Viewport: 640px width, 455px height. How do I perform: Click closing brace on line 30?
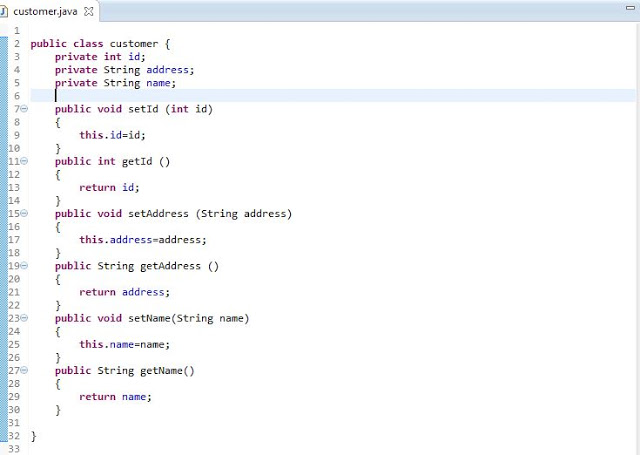[x=58, y=410]
